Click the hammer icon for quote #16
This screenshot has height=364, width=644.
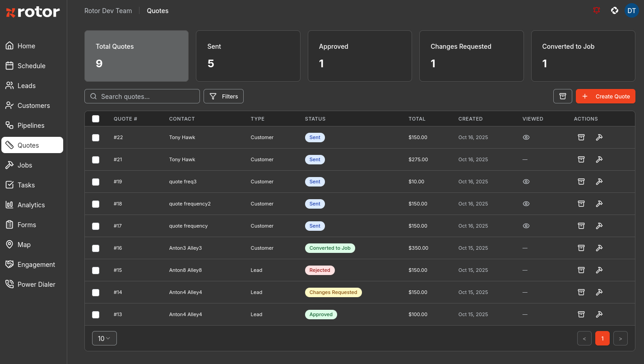click(599, 248)
